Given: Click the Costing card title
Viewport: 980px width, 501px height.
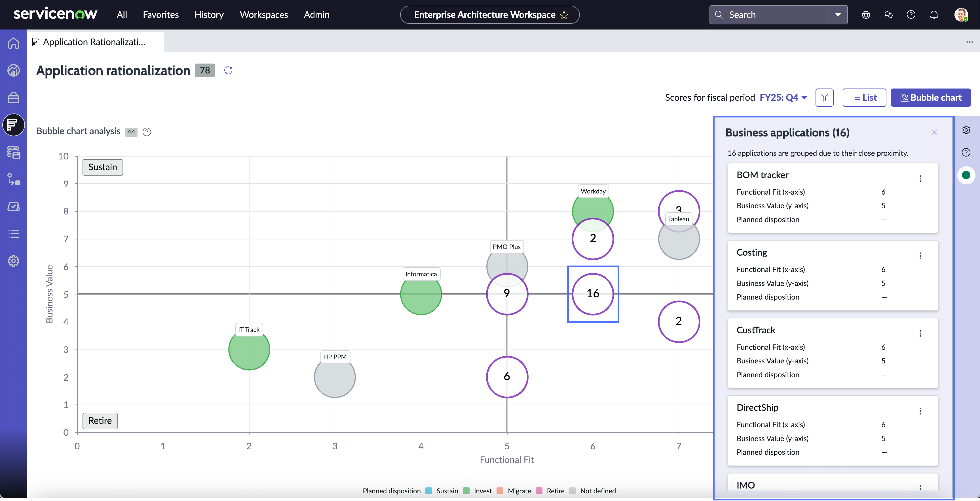Looking at the screenshot, I should click(x=752, y=252).
